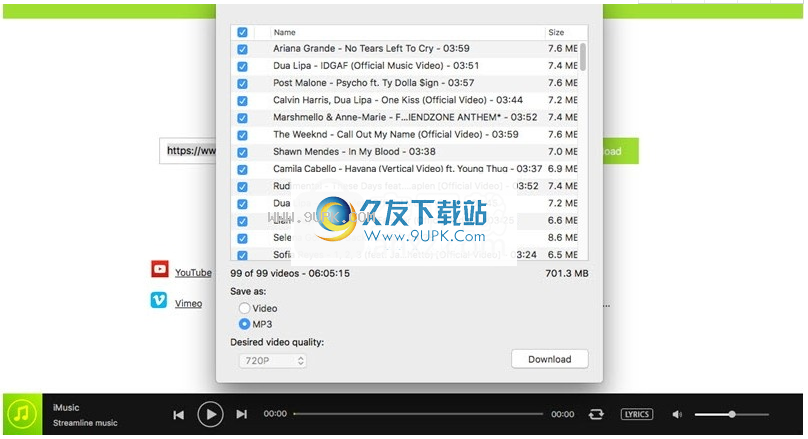
Task: Seek on the playback progress bar
Action: (x=418, y=414)
